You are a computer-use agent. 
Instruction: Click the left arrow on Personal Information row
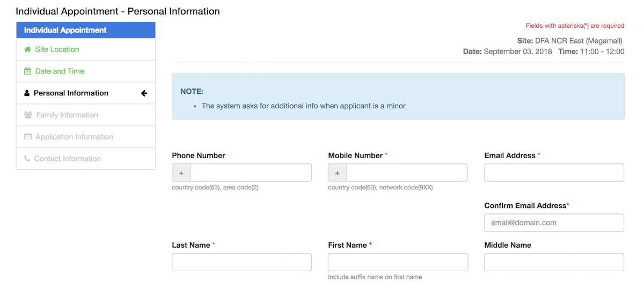(144, 93)
